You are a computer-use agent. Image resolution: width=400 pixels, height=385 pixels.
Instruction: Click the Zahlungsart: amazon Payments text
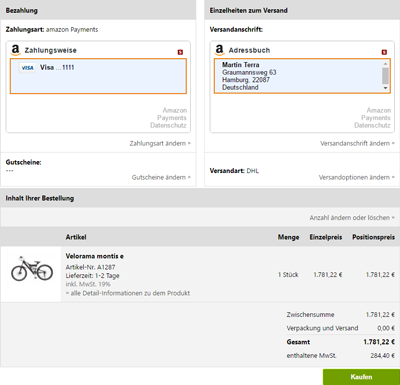coord(52,30)
